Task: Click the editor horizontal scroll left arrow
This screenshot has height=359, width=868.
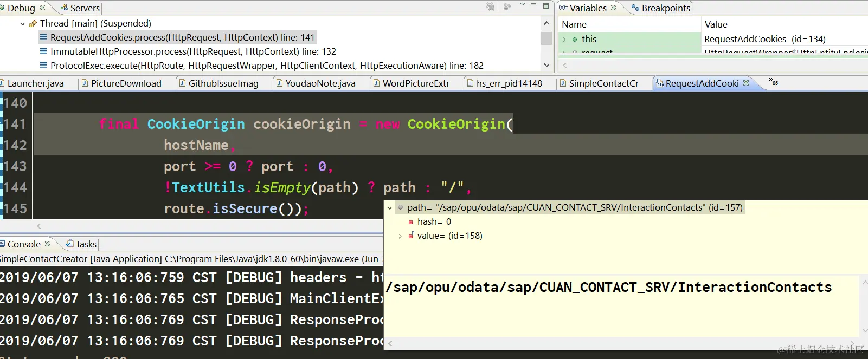Action: tap(38, 226)
